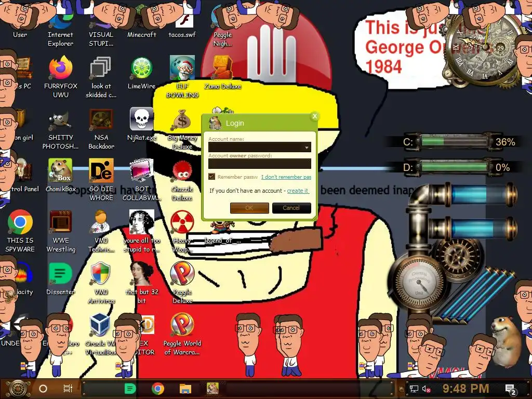Viewport: 532px width, 399px height.
Task: Open the Minecraft desktop icon
Action: click(141, 35)
